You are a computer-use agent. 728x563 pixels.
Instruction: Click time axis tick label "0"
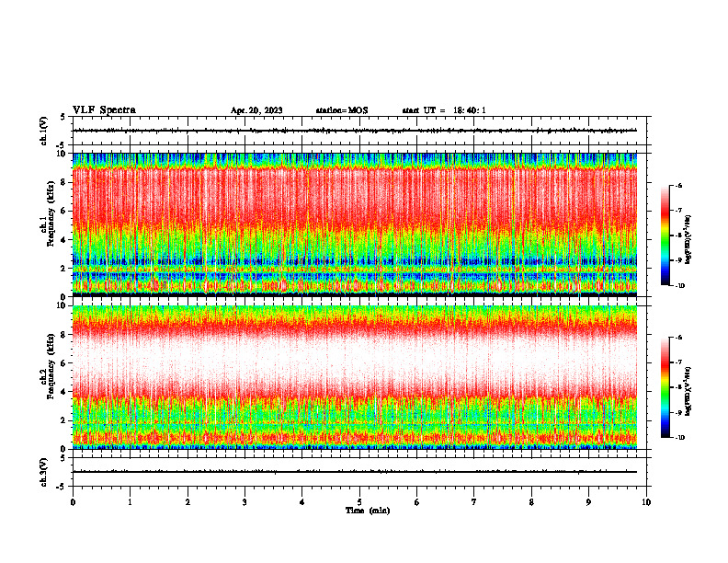coord(73,502)
